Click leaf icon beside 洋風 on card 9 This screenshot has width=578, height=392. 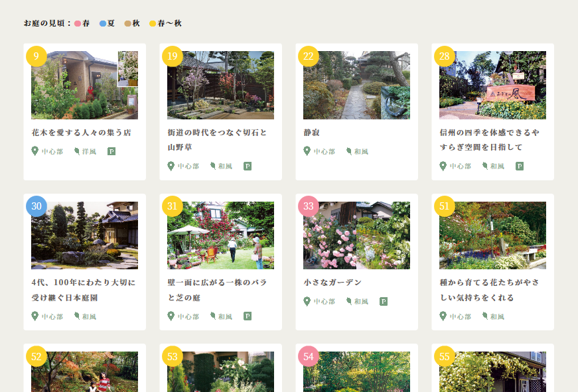77,151
